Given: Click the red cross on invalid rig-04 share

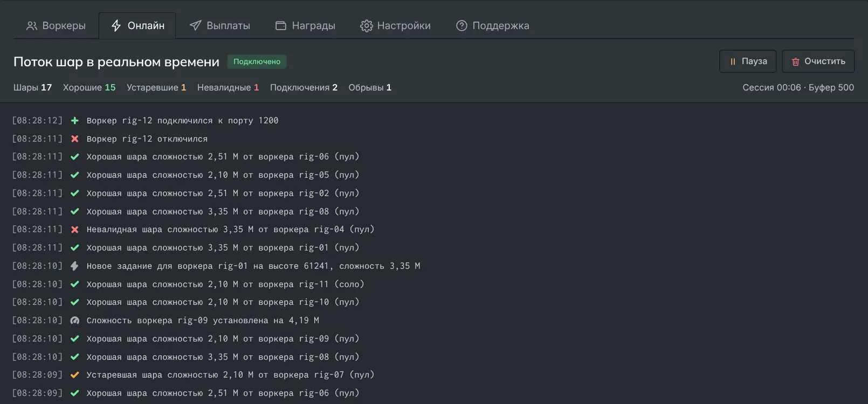Looking at the screenshot, I should point(75,229).
